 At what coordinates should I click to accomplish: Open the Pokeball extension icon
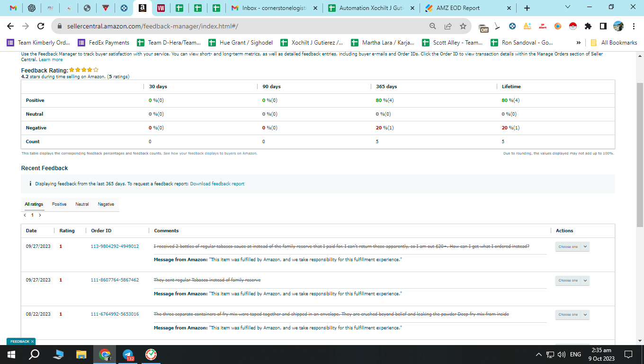573,26
